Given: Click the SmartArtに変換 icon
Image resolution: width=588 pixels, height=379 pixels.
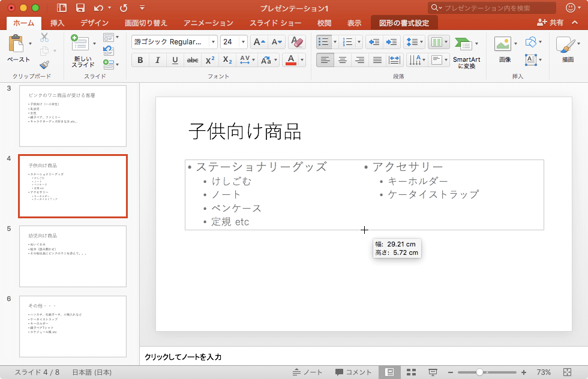Looking at the screenshot, I should [466, 53].
